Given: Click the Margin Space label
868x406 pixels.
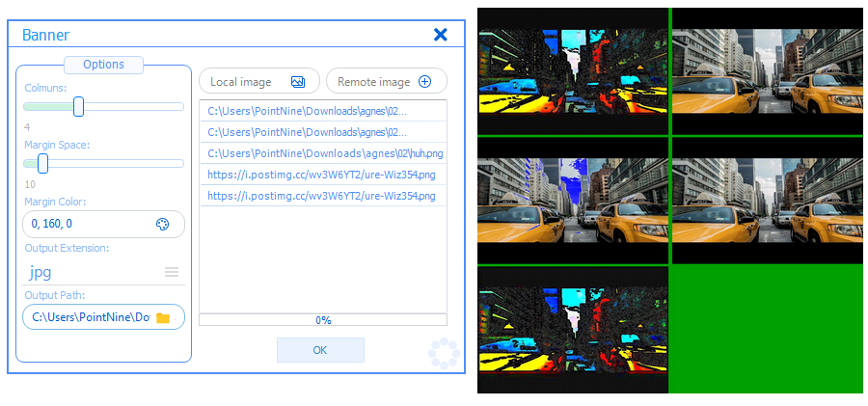Looking at the screenshot, I should (57, 145).
